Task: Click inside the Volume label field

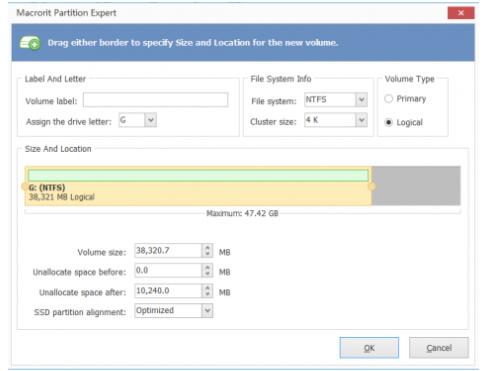Action: pyautogui.click(x=156, y=100)
